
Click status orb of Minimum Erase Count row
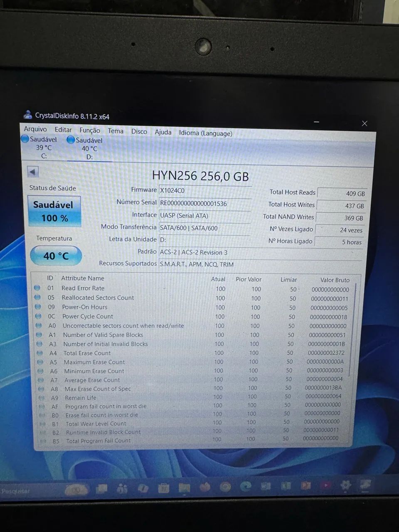41,371
